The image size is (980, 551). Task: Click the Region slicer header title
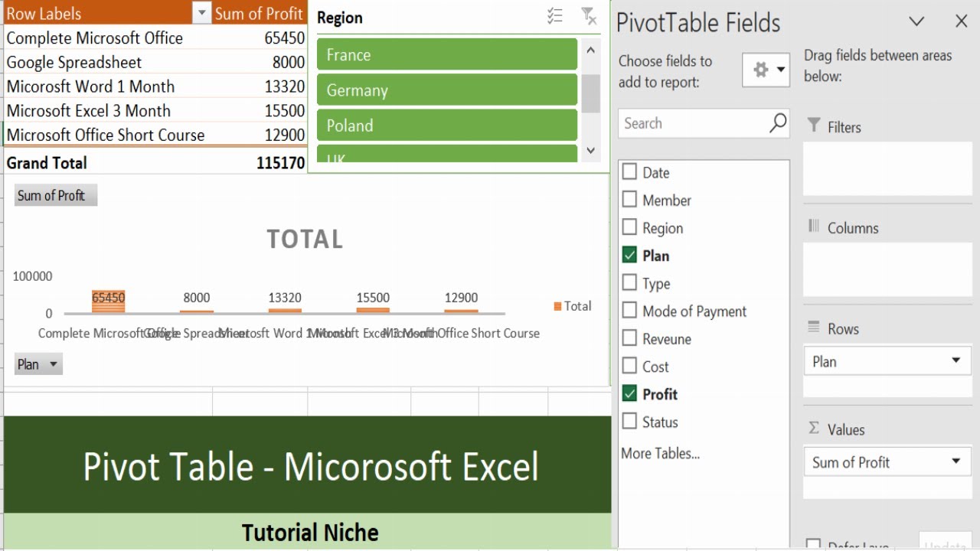coord(340,18)
